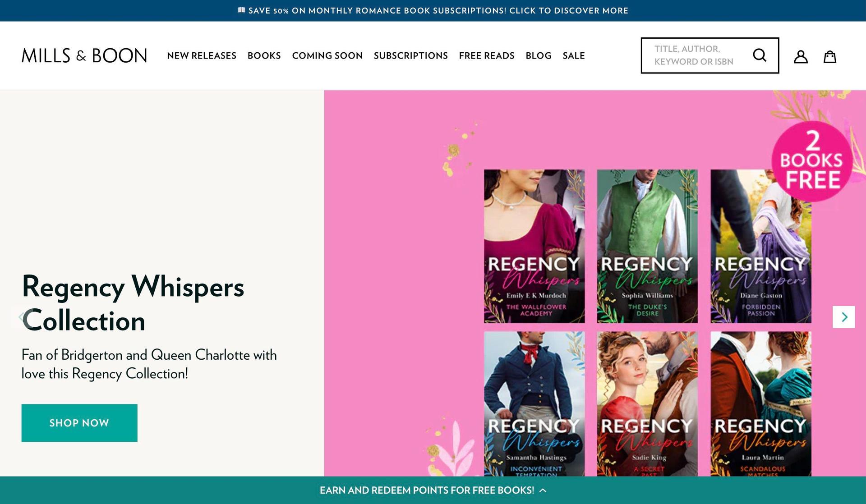The height and width of the screenshot is (504, 866).
Task: Click Laura Martin's Scandalous Matches cover
Action: pyautogui.click(x=761, y=404)
